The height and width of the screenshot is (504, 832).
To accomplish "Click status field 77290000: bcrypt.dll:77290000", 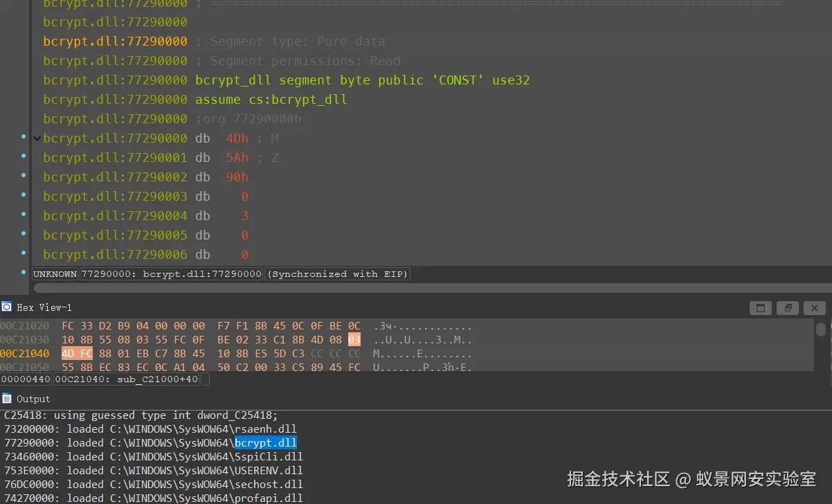I will click(172, 274).
